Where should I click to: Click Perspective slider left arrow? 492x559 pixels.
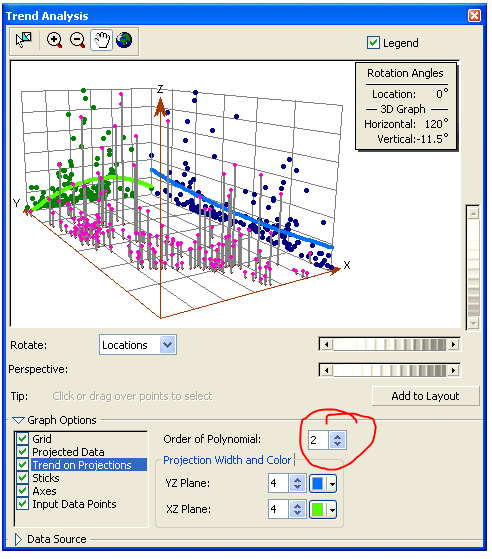326,370
